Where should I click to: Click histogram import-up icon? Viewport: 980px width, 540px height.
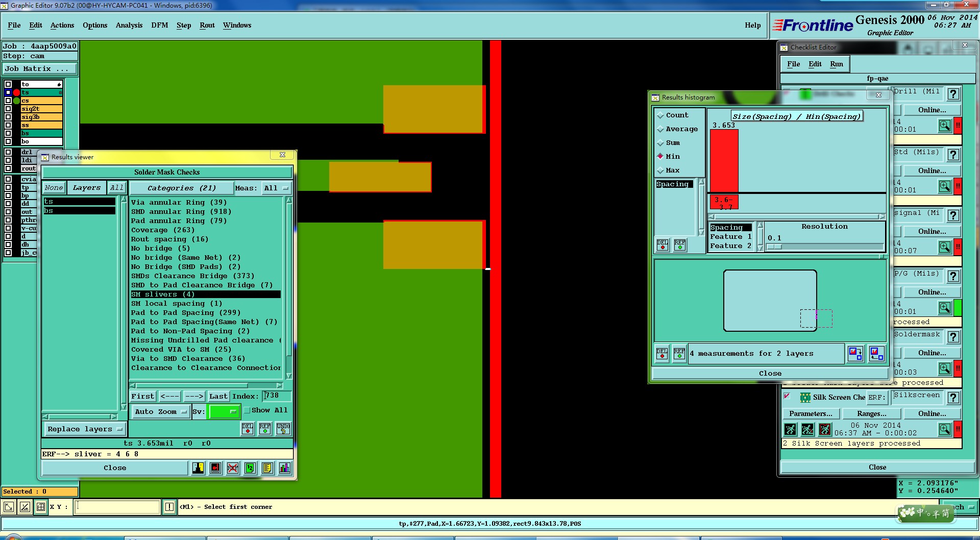(876, 353)
